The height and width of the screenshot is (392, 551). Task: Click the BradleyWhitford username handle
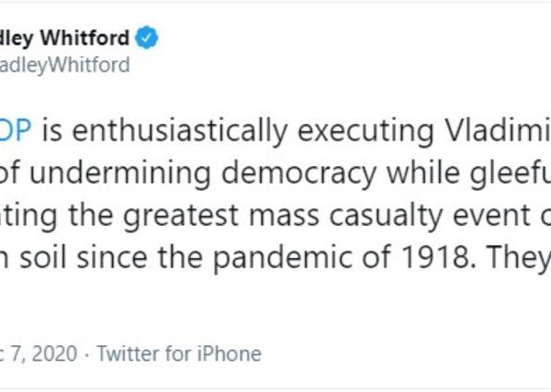(64, 64)
